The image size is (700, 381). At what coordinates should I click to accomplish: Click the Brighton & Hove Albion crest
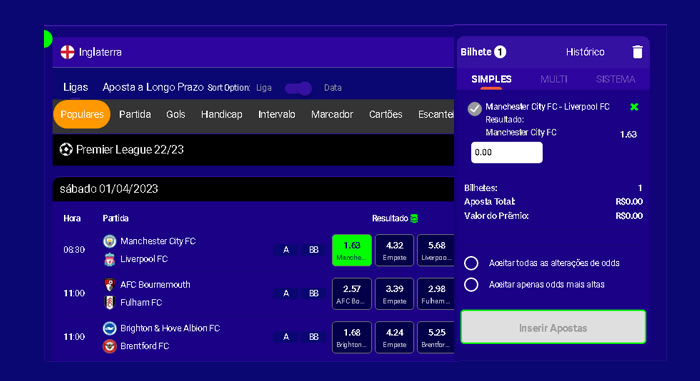[x=109, y=328]
